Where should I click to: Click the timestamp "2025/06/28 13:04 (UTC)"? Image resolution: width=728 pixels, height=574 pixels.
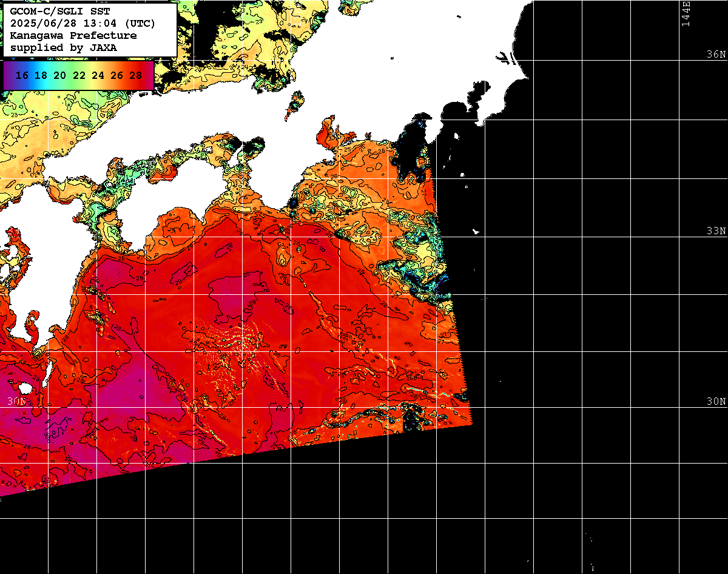click(x=83, y=24)
